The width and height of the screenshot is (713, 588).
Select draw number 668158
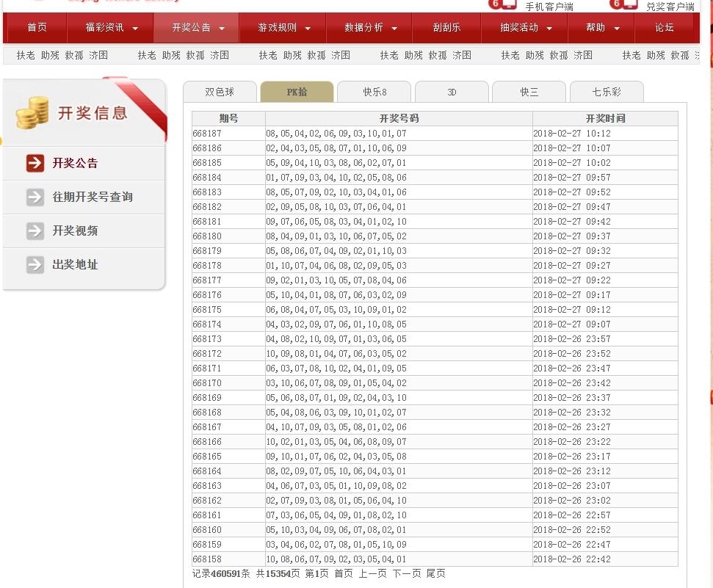[x=207, y=559]
